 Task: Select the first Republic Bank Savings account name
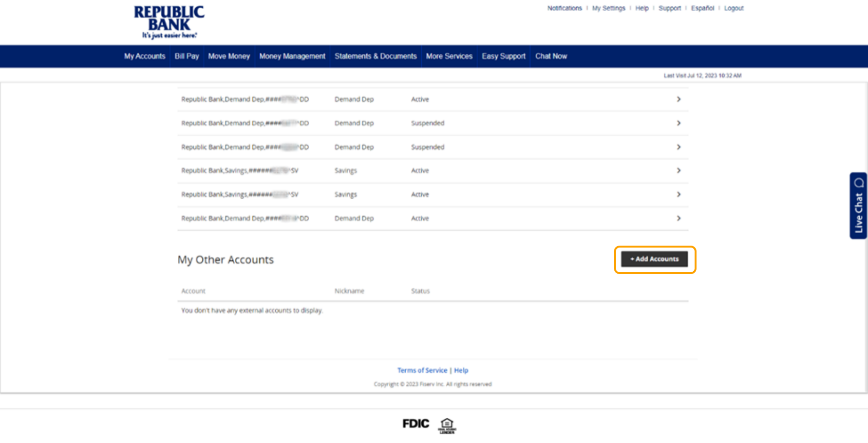pyautogui.click(x=240, y=170)
